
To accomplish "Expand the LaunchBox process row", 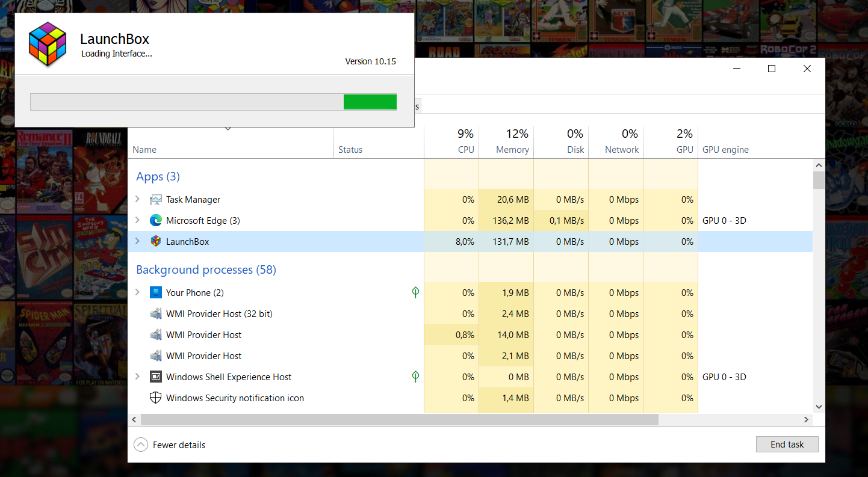I will [137, 241].
